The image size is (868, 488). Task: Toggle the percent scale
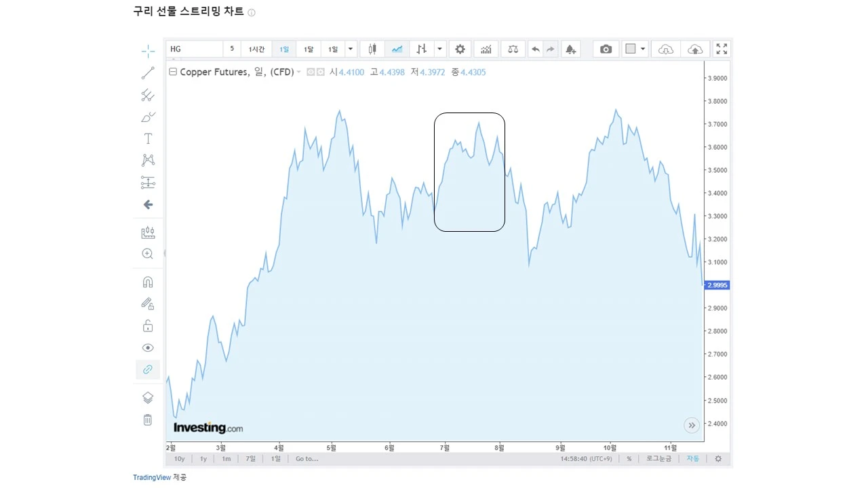pyautogui.click(x=629, y=459)
